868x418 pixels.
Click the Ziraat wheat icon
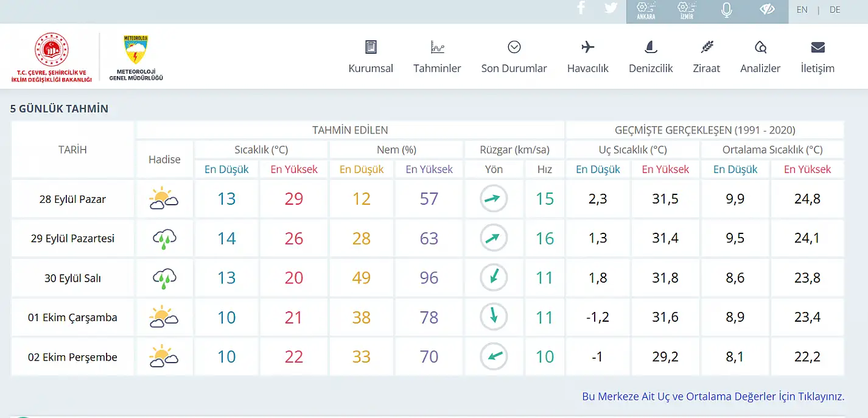click(706, 48)
